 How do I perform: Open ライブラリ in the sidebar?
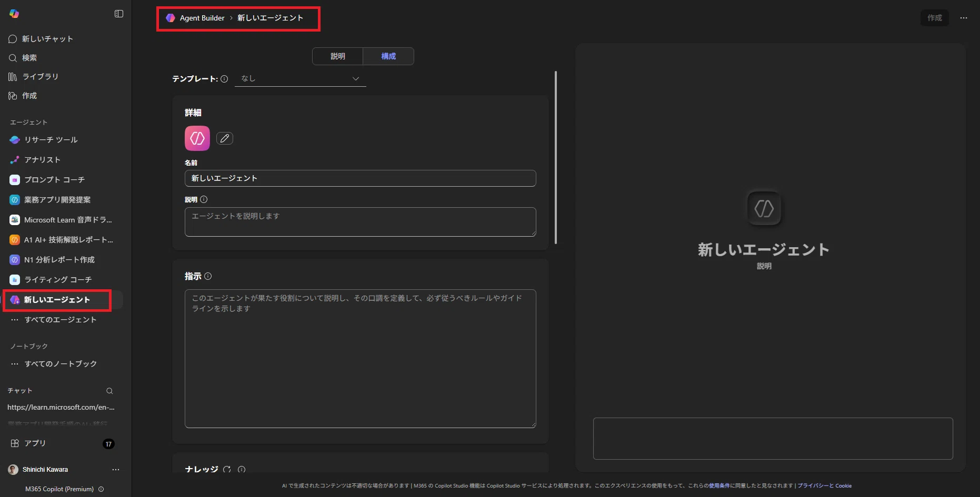pyautogui.click(x=33, y=77)
